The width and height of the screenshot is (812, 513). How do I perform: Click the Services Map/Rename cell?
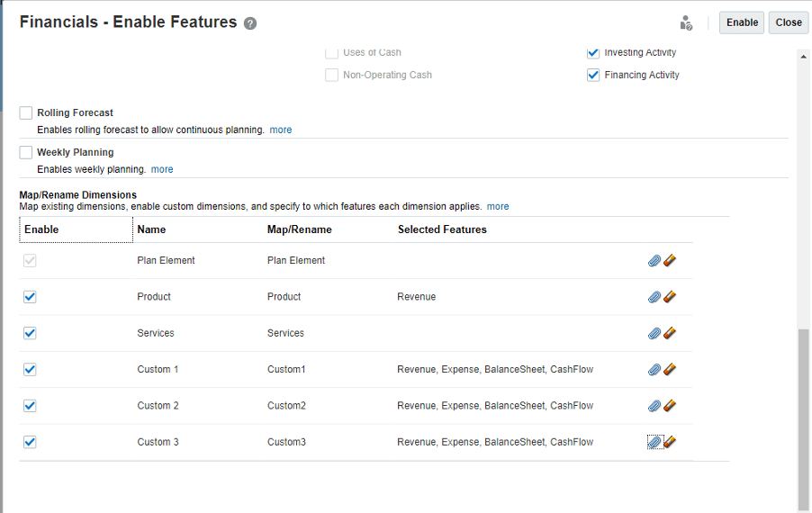285,333
